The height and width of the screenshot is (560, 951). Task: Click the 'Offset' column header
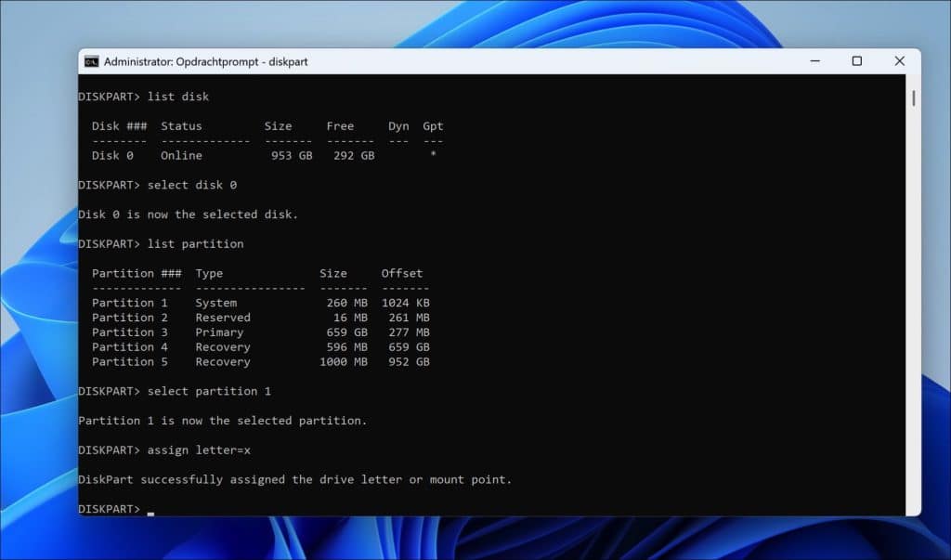point(401,273)
